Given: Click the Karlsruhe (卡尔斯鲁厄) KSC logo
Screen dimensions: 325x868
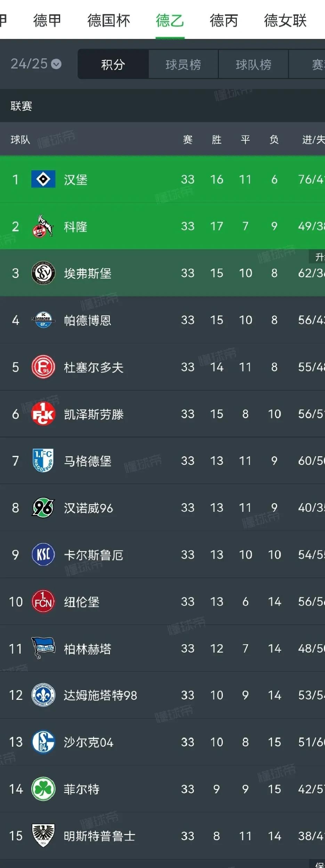Looking at the screenshot, I should click(43, 555).
